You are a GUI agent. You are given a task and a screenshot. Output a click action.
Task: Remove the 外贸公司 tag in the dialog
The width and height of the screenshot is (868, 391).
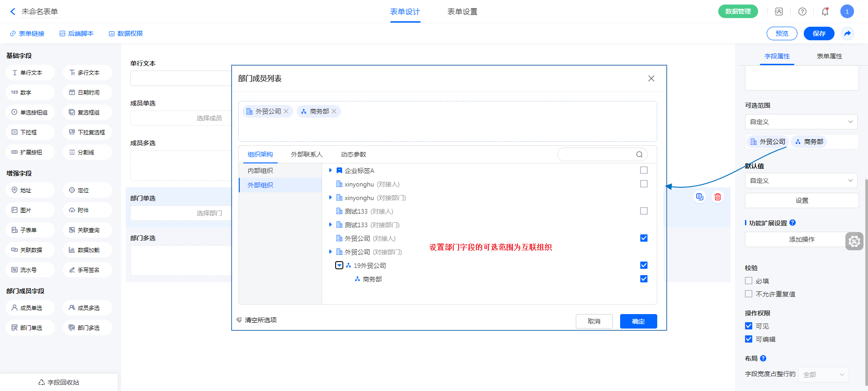click(286, 111)
